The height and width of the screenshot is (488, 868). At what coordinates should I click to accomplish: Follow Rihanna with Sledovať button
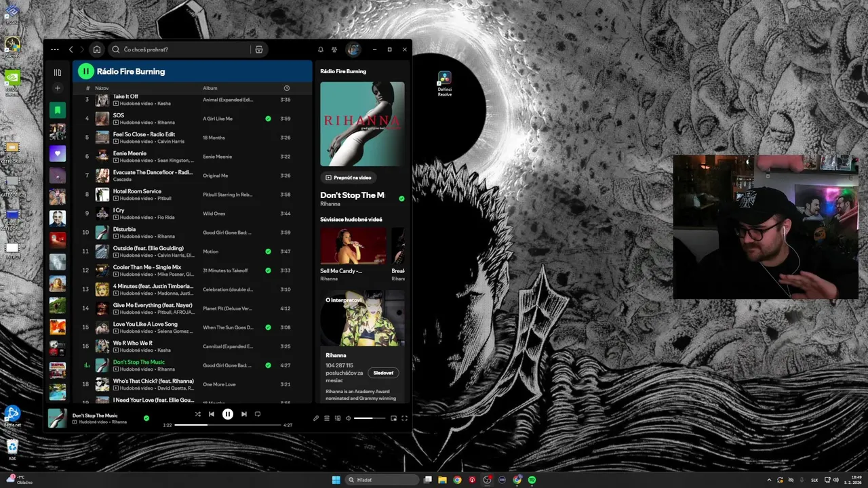383,373
